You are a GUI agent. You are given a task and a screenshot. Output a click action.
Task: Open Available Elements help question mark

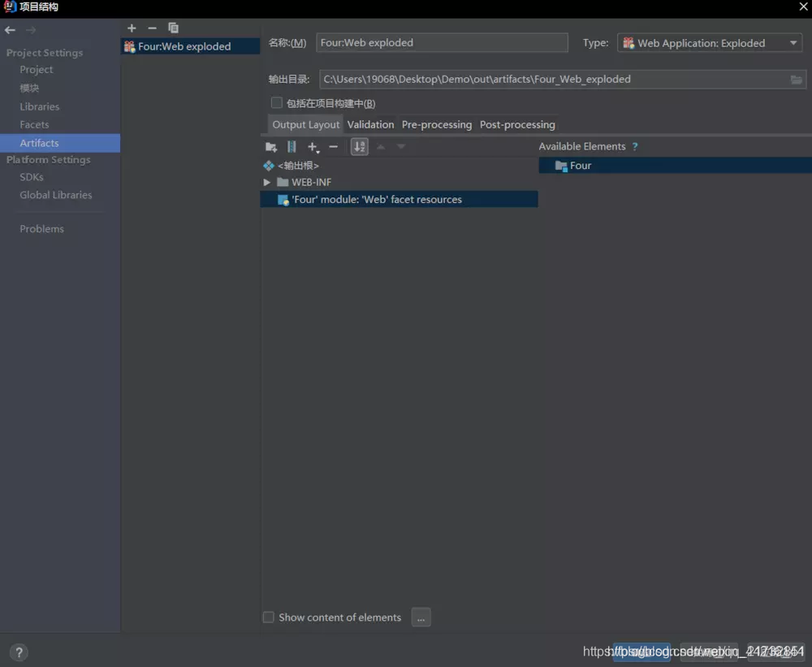click(635, 147)
